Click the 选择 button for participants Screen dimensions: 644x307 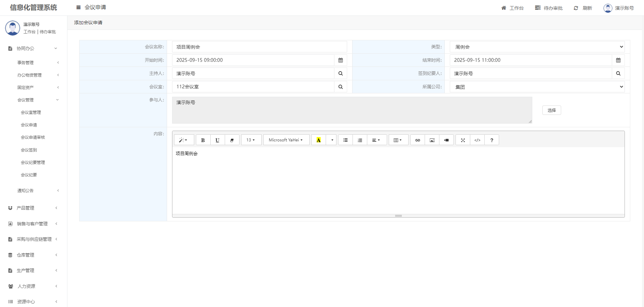(551, 110)
